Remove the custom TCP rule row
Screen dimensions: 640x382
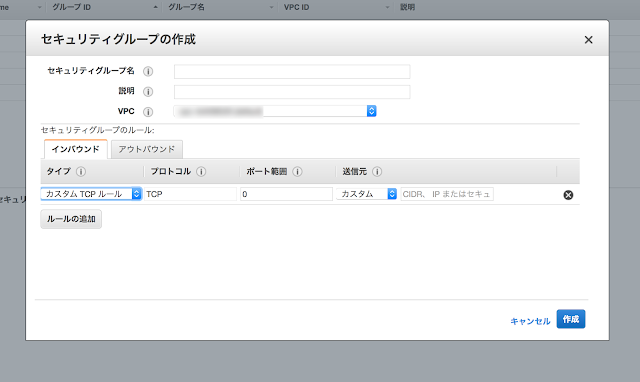(x=568, y=195)
